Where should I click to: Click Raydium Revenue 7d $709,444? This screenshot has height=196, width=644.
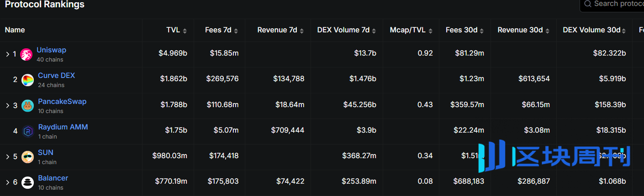pos(288,130)
